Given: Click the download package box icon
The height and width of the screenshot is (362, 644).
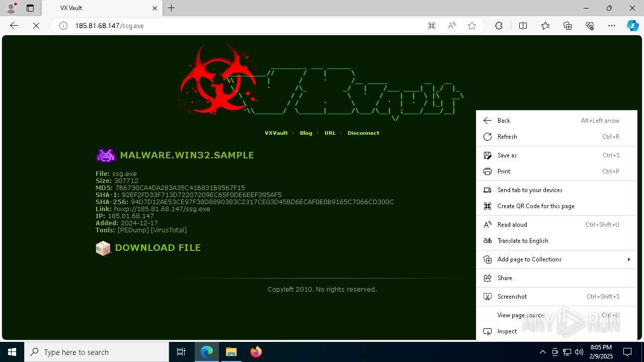Looking at the screenshot, I should (x=103, y=248).
